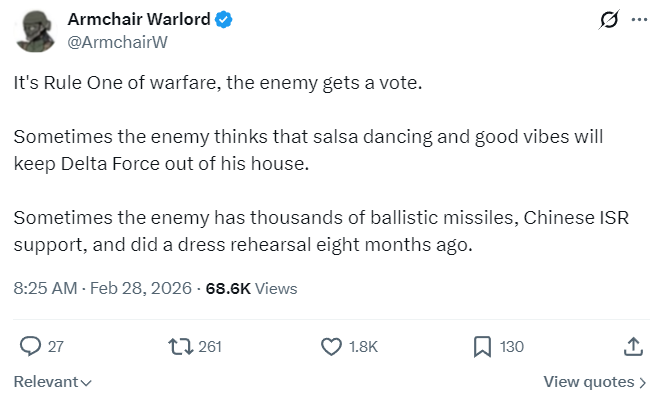Click the 27 replies count

click(56, 347)
